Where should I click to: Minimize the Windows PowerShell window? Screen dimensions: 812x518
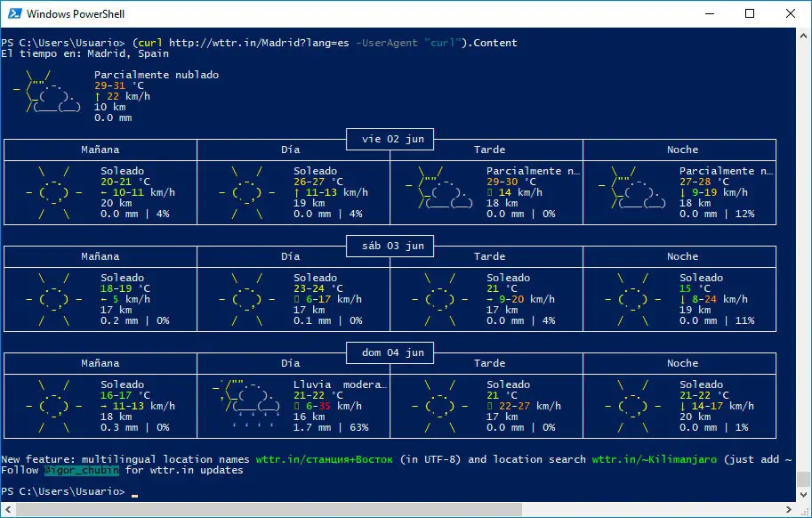pyautogui.click(x=710, y=13)
